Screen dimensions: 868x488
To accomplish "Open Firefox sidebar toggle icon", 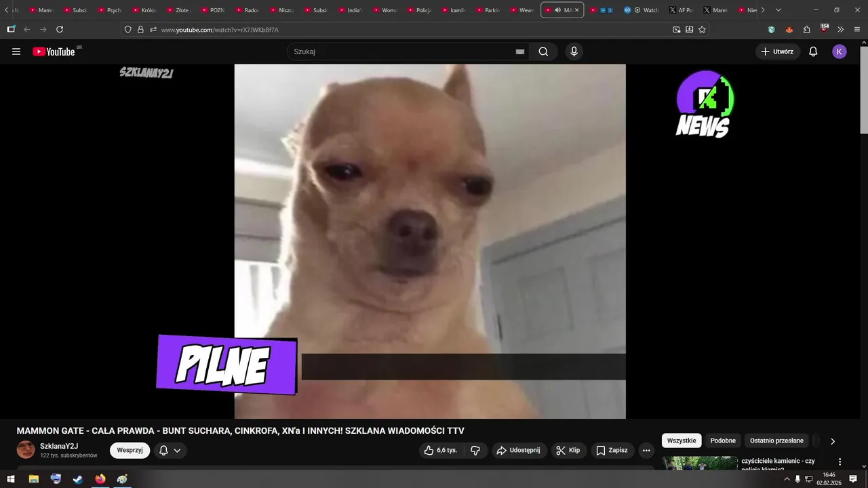I will (x=11, y=29).
